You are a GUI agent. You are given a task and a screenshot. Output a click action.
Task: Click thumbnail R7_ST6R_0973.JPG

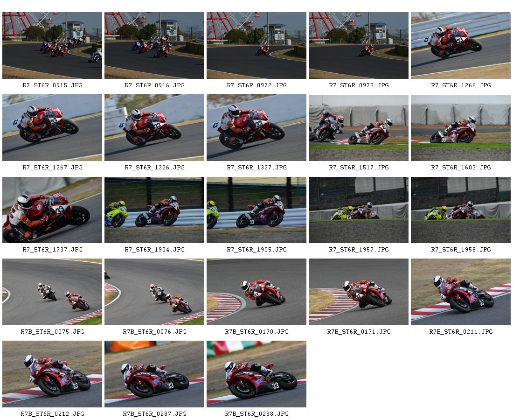point(358,46)
